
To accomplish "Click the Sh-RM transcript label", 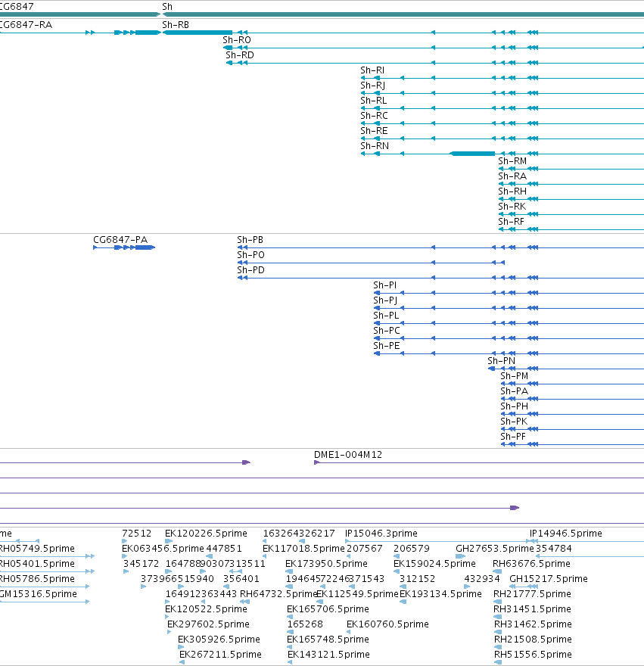I will (512, 161).
